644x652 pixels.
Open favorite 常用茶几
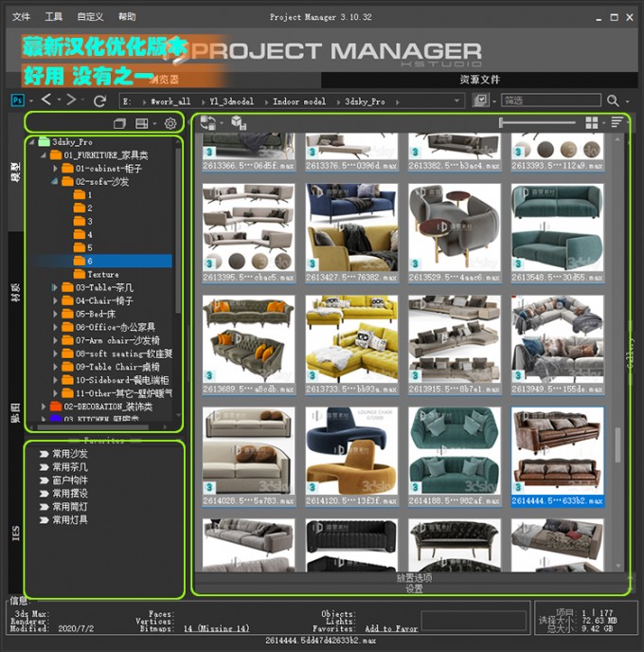[x=63, y=467]
